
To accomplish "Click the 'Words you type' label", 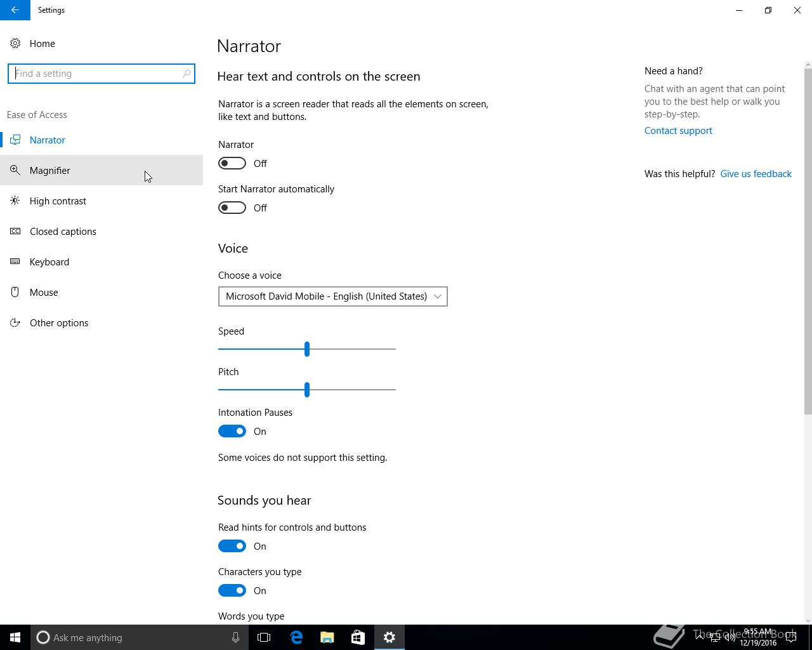I will click(x=251, y=616).
